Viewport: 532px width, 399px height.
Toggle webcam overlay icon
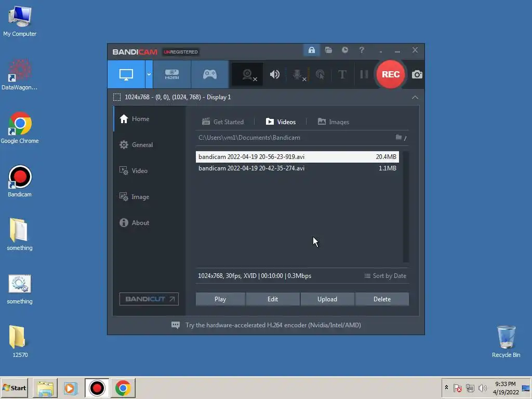[x=247, y=74]
